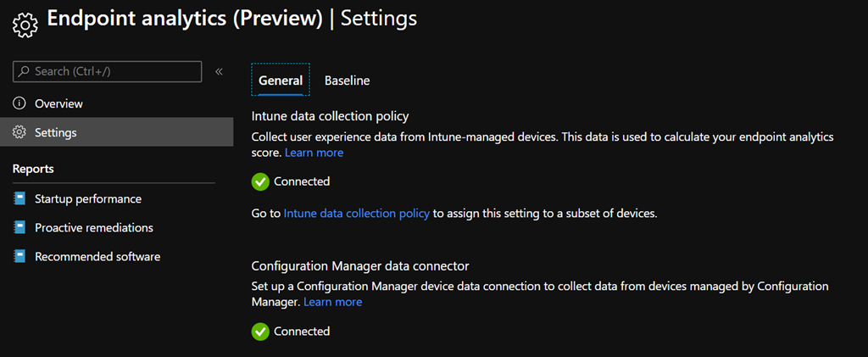
Task: Open the Recommended software report label
Action: point(97,257)
